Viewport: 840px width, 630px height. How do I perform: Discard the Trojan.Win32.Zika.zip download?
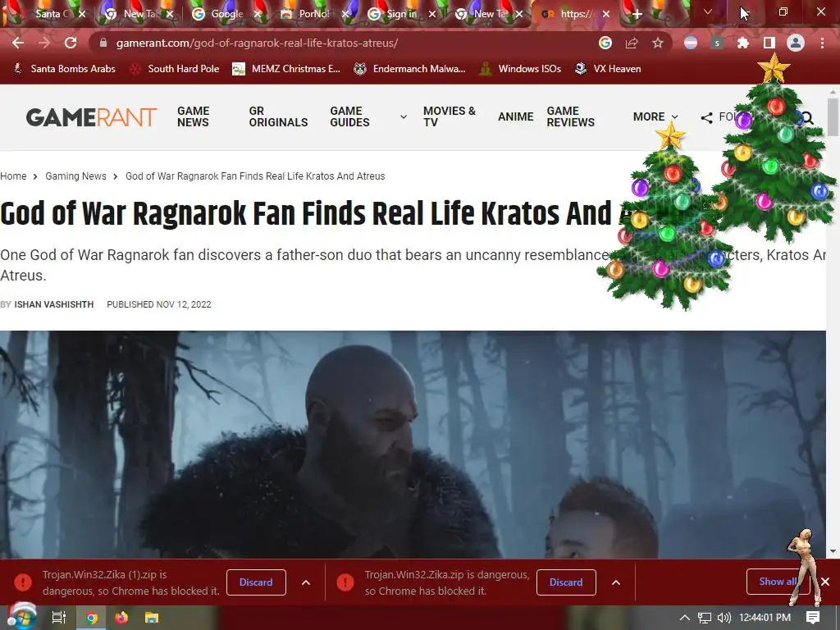click(566, 582)
